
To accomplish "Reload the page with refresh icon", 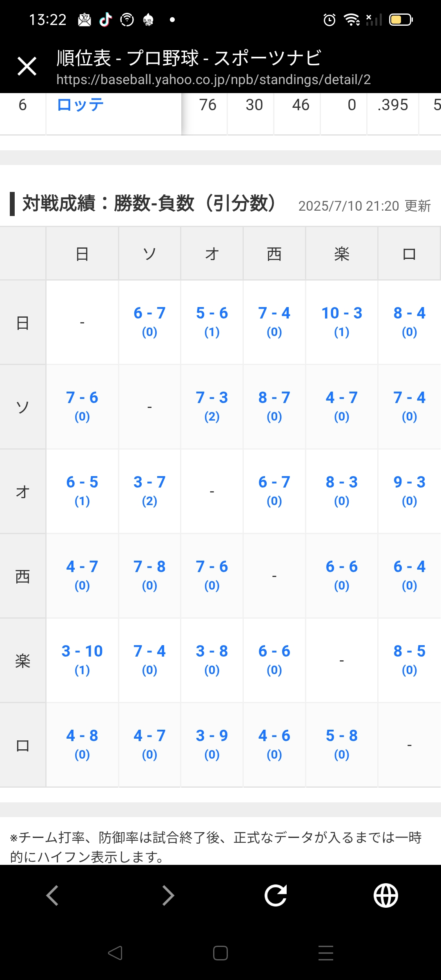I will [276, 895].
